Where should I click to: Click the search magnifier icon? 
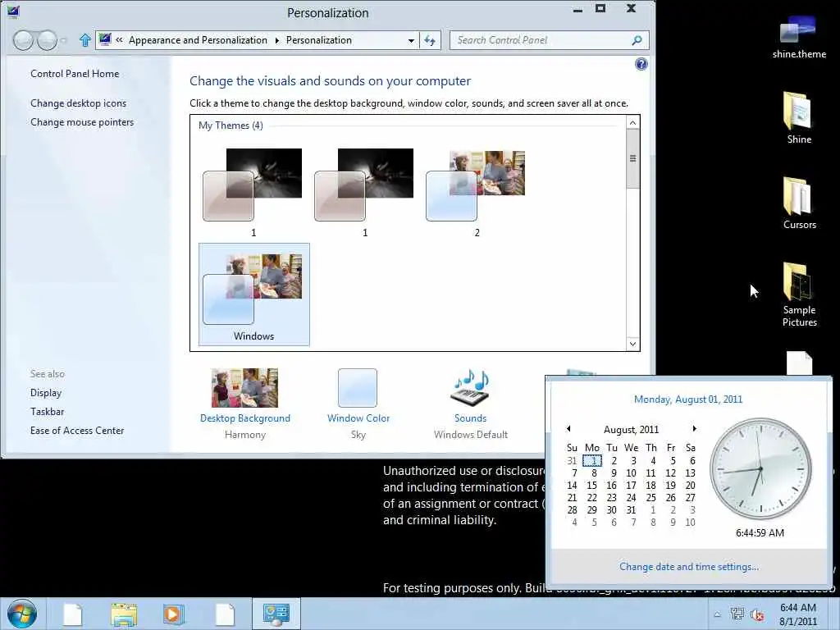[x=637, y=40]
